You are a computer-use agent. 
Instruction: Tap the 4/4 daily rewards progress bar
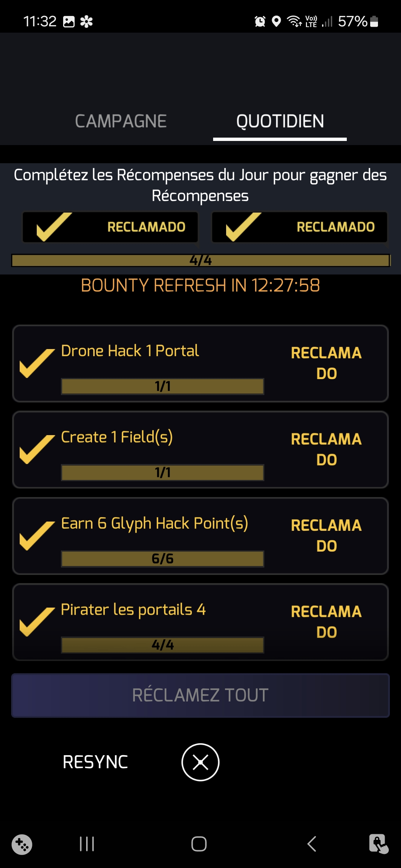click(200, 260)
